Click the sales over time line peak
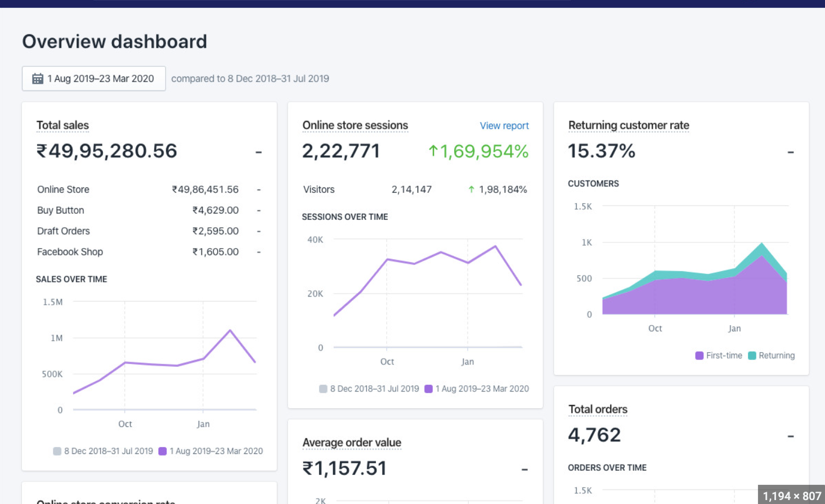This screenshot has height=504, width=825. (230, 330)
